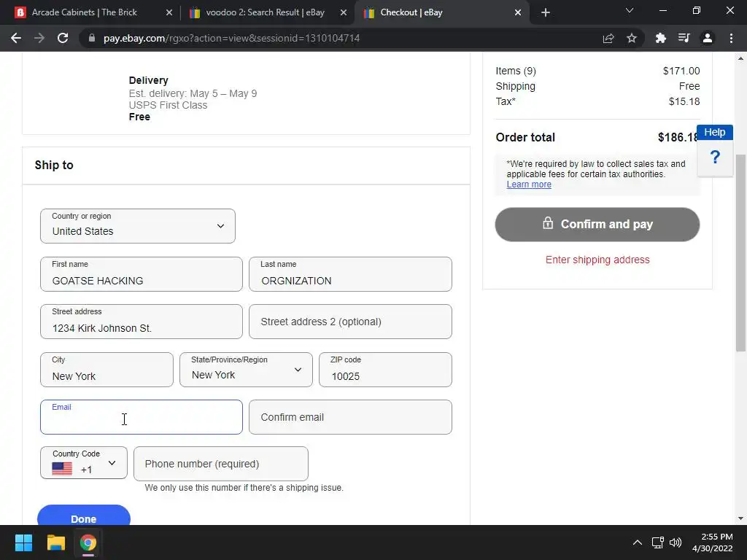Open the Learn more link

tap(529, 184)
